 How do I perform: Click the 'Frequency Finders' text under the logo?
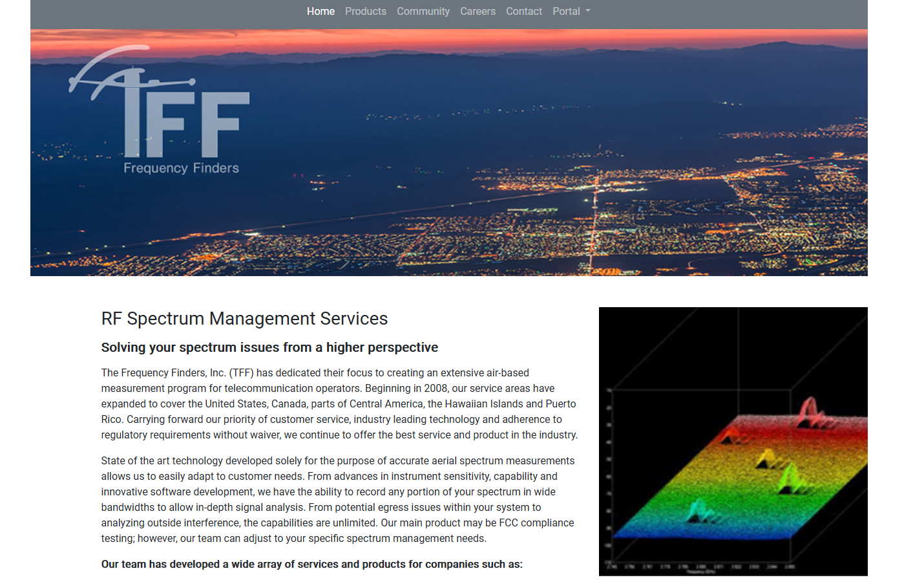(181, 168)
